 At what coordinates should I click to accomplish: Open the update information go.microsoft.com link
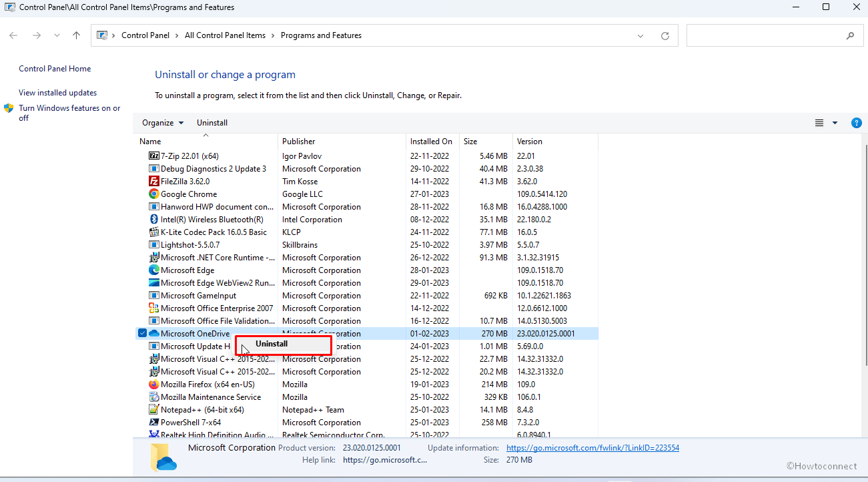click(x=592, y=448)
